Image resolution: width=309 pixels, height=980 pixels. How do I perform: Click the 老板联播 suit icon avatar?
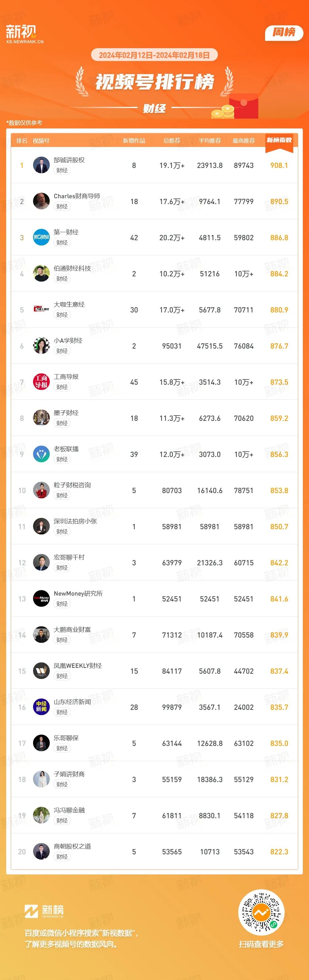(x=41, y=454)
